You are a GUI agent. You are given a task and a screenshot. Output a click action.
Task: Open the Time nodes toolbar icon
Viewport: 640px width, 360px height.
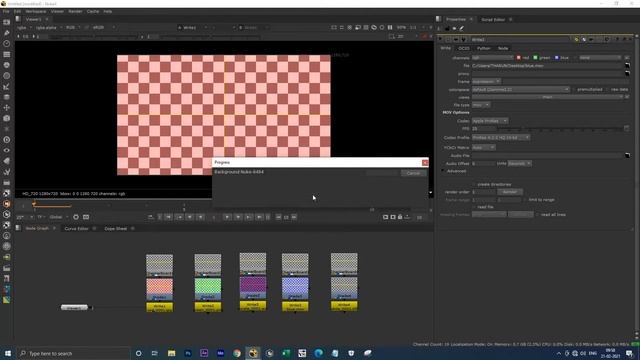coord(7,43)
